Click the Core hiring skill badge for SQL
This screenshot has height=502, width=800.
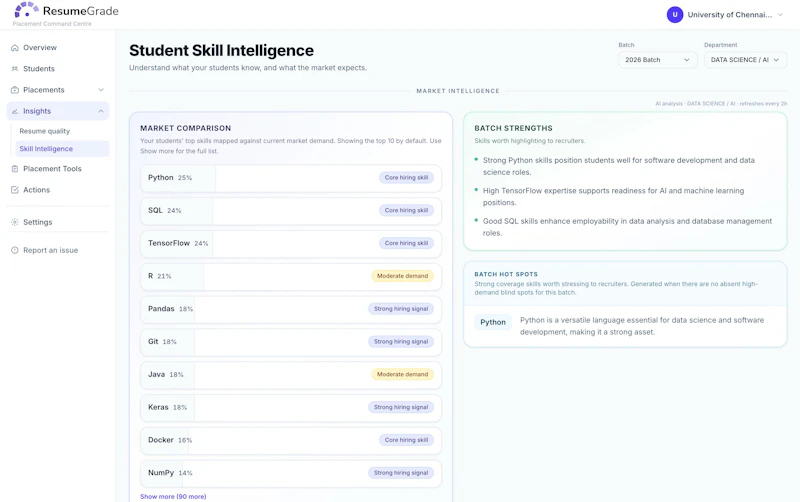406,210
